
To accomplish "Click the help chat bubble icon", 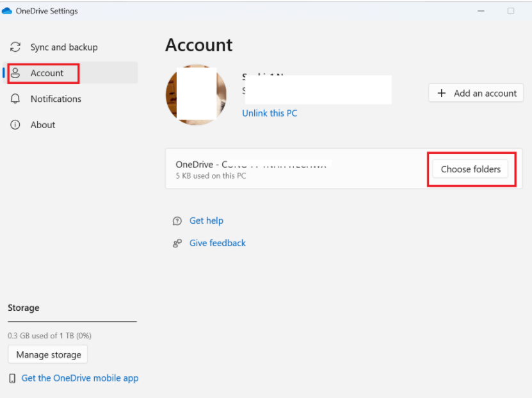I will (177, 221).
